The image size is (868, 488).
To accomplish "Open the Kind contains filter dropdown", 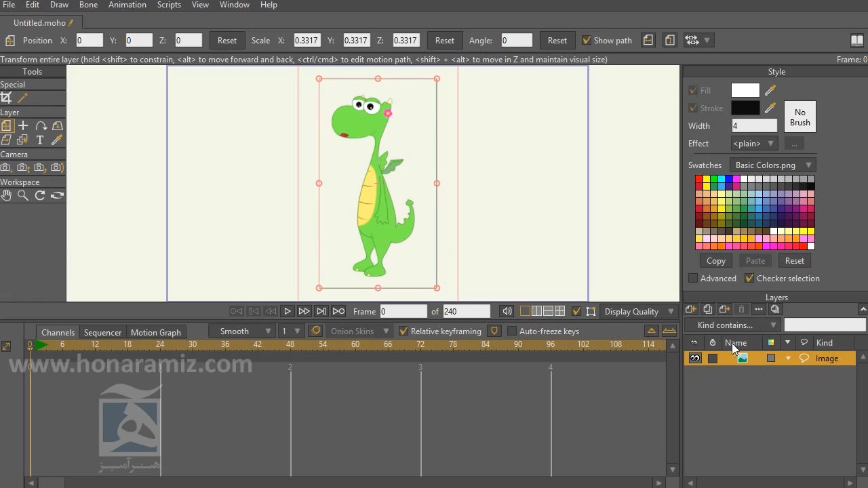I will 732,325.
